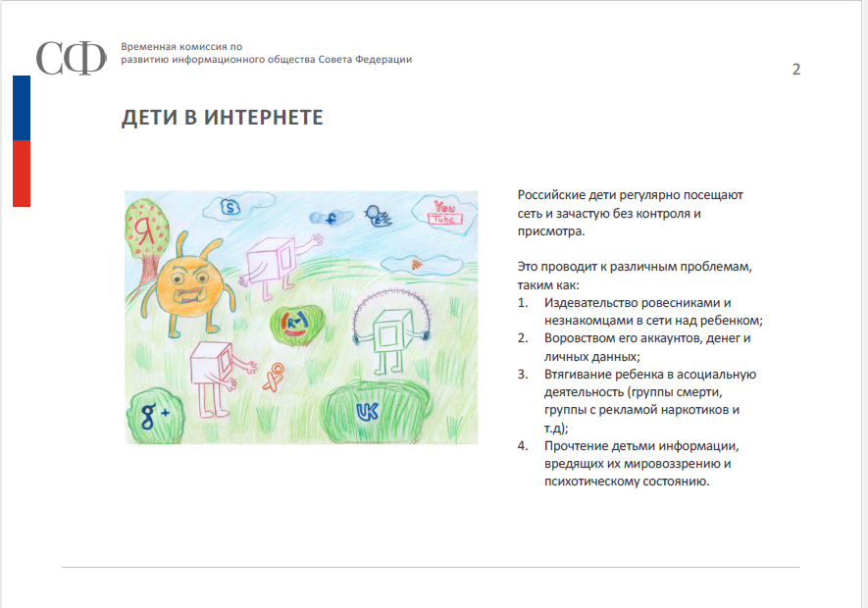Click the line 'группы с рекламой наркотиков и'
This screenshot has height=608, width=868.
pyautogui.click(x=641, y=410)
